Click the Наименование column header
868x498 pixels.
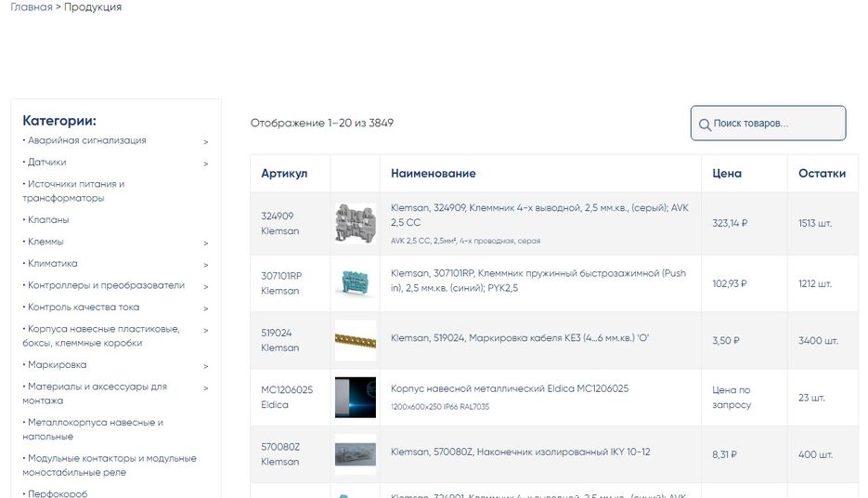pos(433,174)
